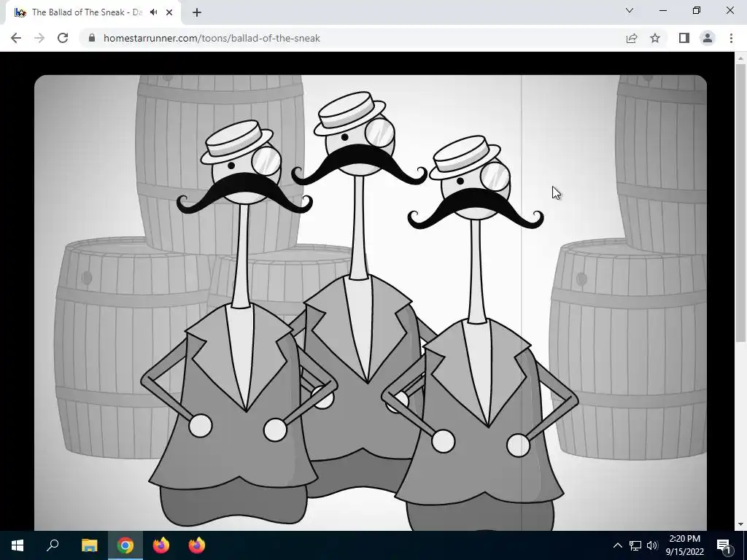Select The Ballad of The Sneak tab
The height and width of the screenshot is (560, 747).
[x=93, y=12]
